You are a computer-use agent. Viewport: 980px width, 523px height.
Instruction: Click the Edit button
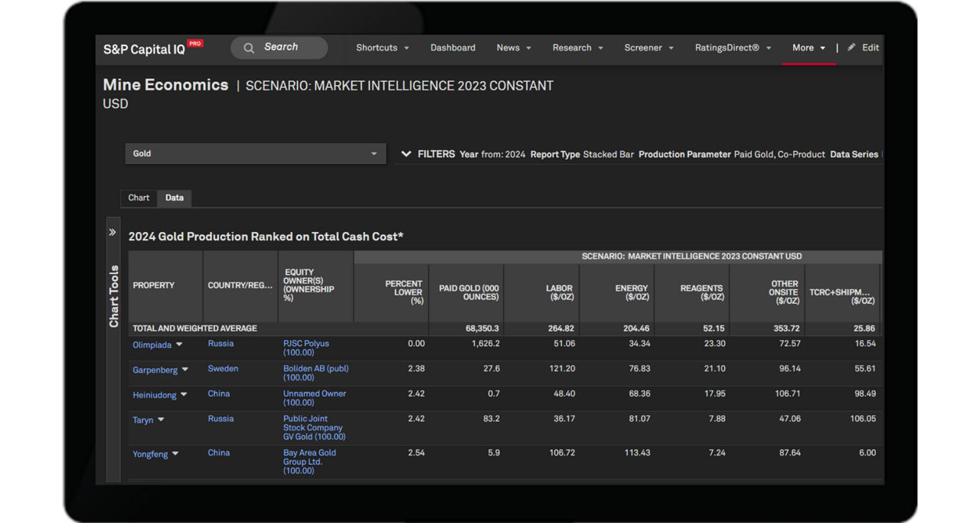(863, 47)
